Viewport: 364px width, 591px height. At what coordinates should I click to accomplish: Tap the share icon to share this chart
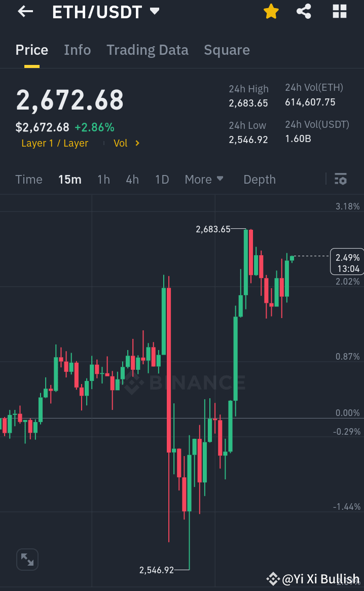coord(304,11)
